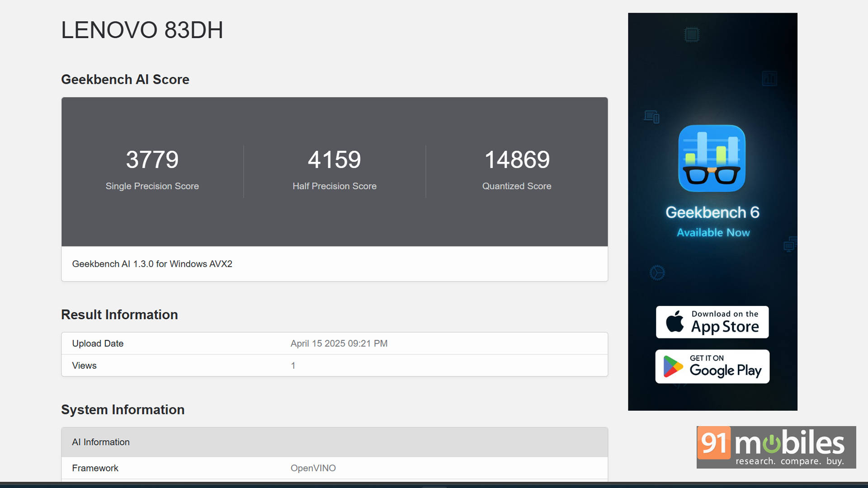The width and height of the screenshot is (868, 488).
Task: Click the 'Upload Date' row label
Action: pyautogui.click(x=98, y=343)
